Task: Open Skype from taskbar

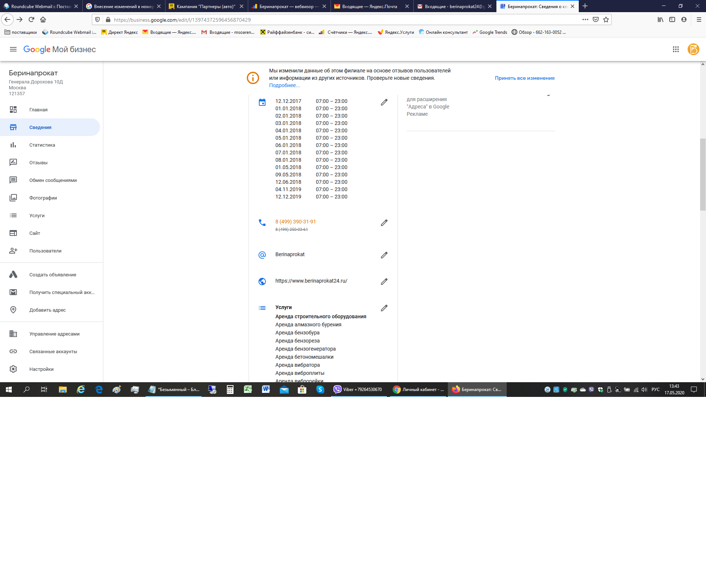Action: 320,390
